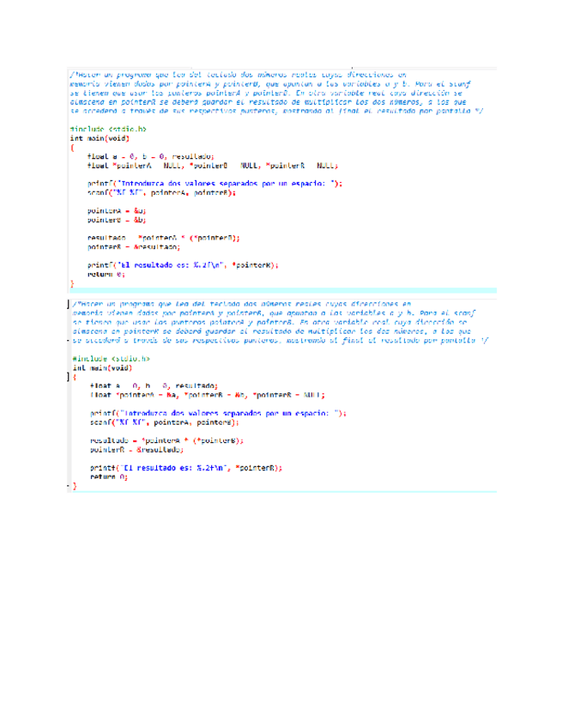The height and width of the screenshot is (728, 562).
Task: Click the first block's resultado multiplication line
Action: (163, 238)
